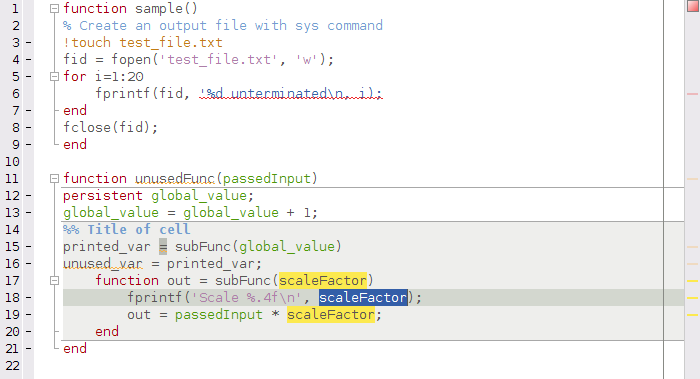The image size is (700, 379).
Task: Toggle breakpoint dash on line 13
Action: click(x=29, y=212)
